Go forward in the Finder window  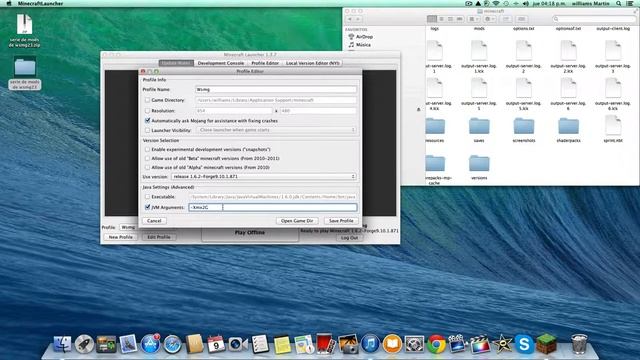coord(358,19)
